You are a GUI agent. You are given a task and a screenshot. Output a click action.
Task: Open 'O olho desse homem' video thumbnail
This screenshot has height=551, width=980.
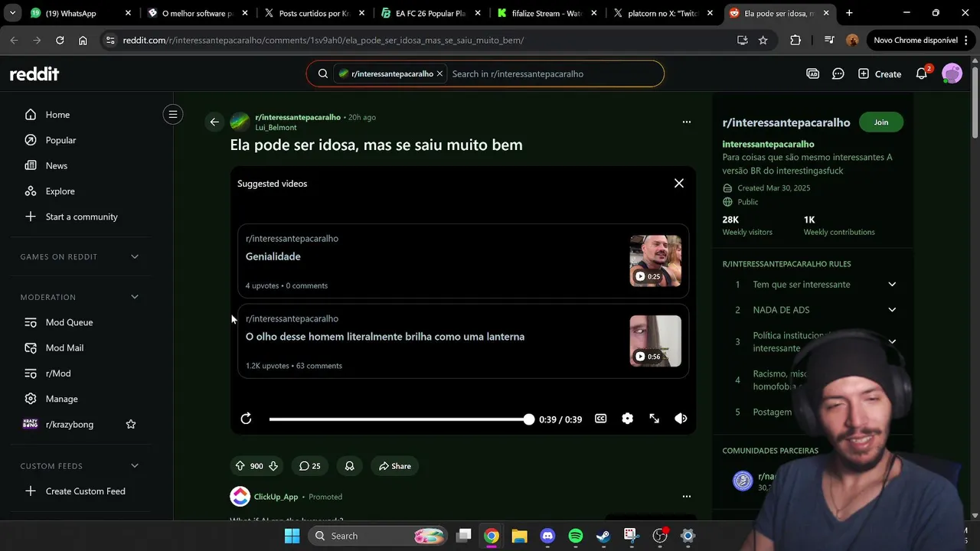[x=655, y=341]
